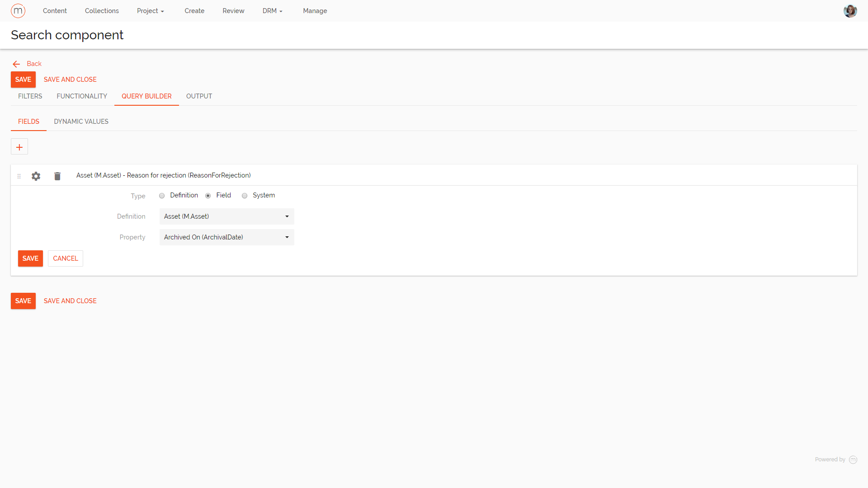Open the OUTPUT tab
The height and width of the screenshot is (488, 868).
[x=199, y=96]
